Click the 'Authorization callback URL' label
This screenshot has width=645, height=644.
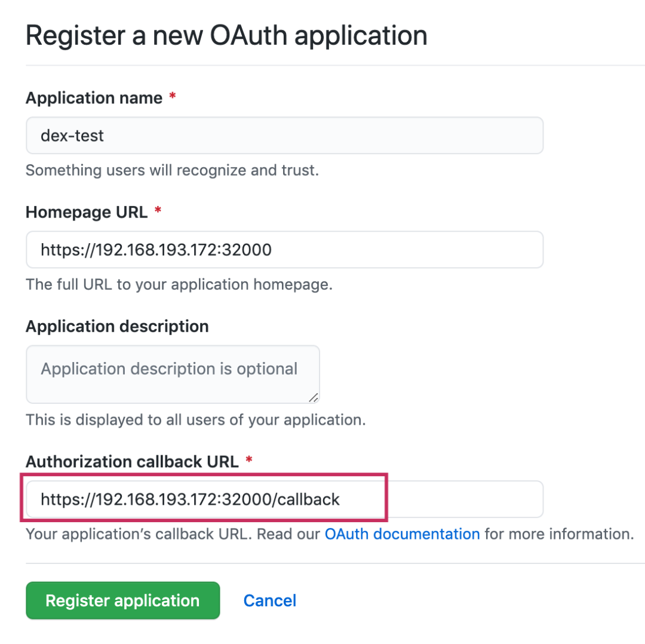click(x=132, y=461)
